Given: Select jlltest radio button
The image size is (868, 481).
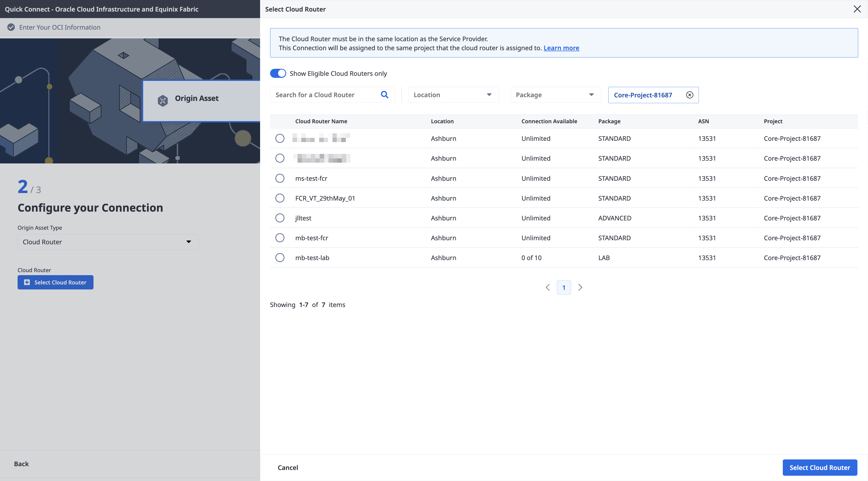Looking at the screenshot, I should [x=280, y=218].
